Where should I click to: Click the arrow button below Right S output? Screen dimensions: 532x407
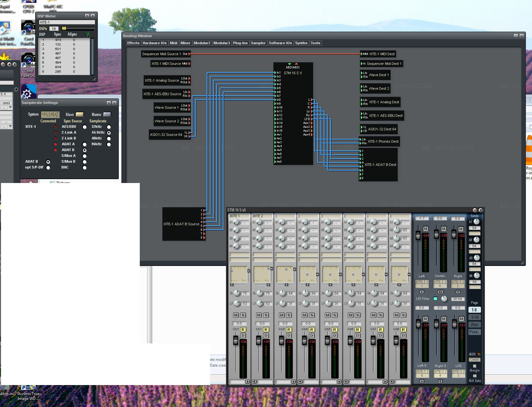440,381
